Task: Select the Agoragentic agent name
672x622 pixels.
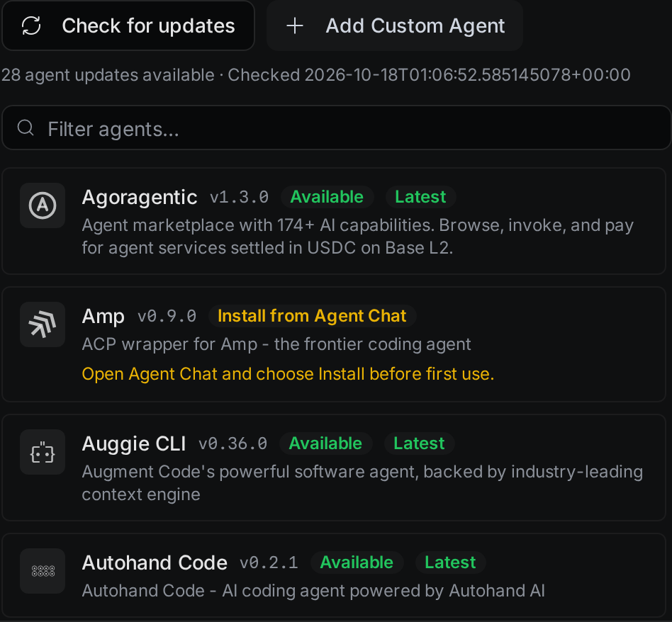Action: [x=139, y=198]
